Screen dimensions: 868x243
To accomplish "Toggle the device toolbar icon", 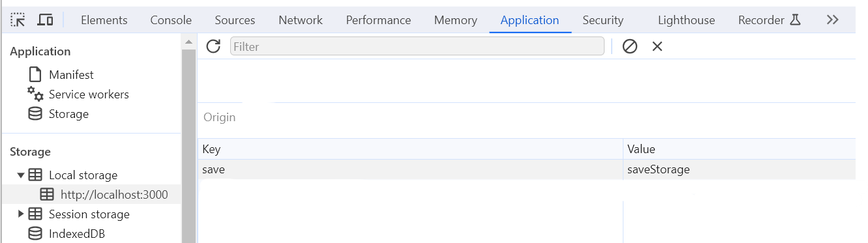I will coord(45,20).
